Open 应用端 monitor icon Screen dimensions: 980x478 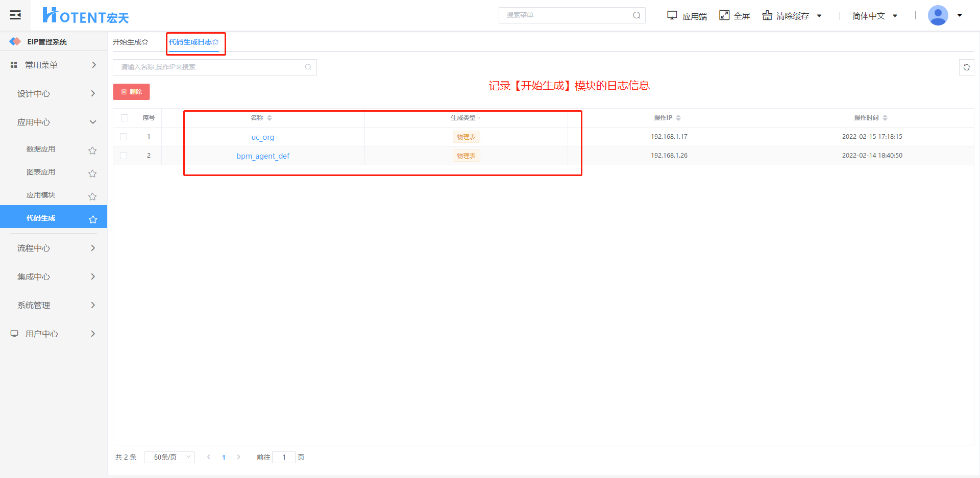(x=672, y=15)
